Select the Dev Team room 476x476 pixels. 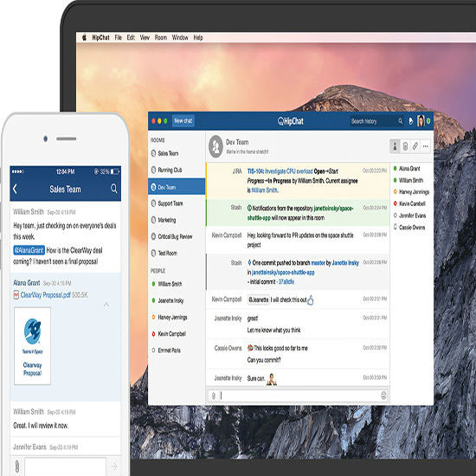177,187
